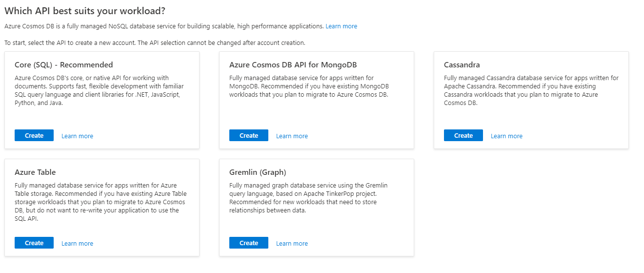This screenshot has width=644, height=273.
Task: Select the Core (SQL) - Recommended card title
Action: point(64,65)
